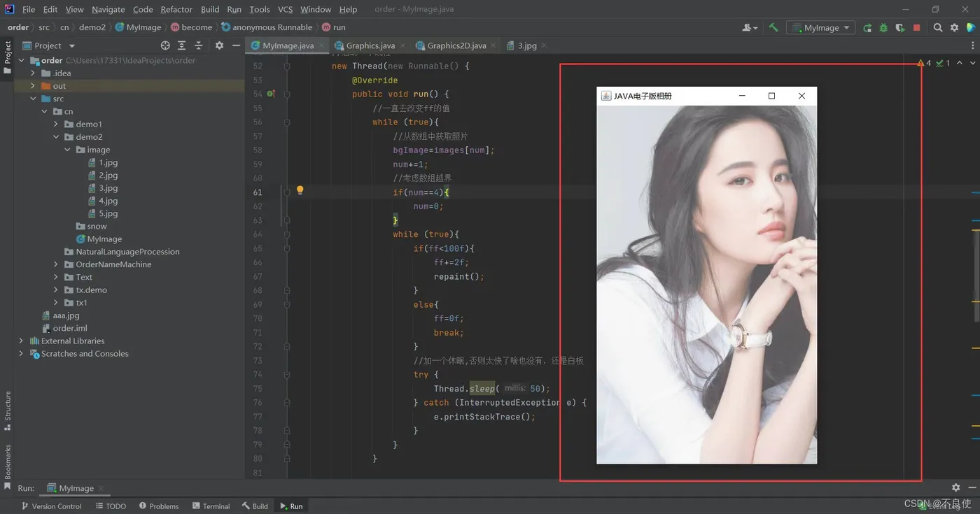Open the Bookmarks sidebar tool tab
Image resolution: width=980 pixels, height=514 pixels.
(x=8, y=467)
